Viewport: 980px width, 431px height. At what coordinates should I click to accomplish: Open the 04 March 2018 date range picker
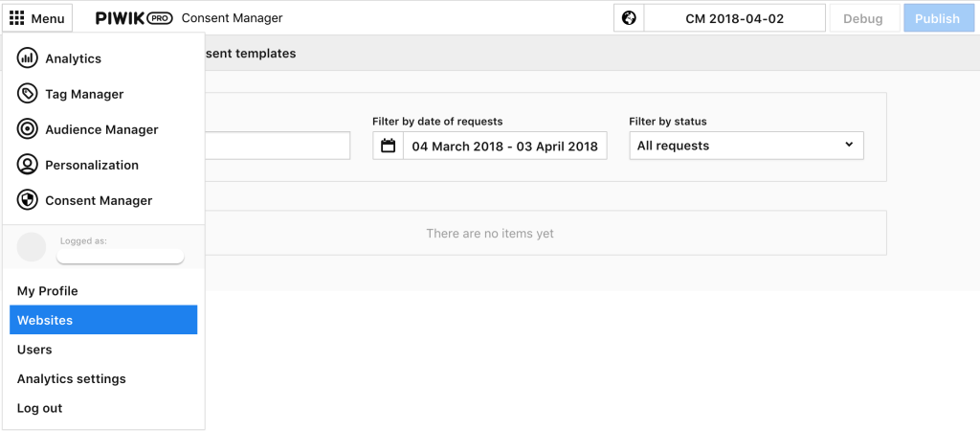505,146
